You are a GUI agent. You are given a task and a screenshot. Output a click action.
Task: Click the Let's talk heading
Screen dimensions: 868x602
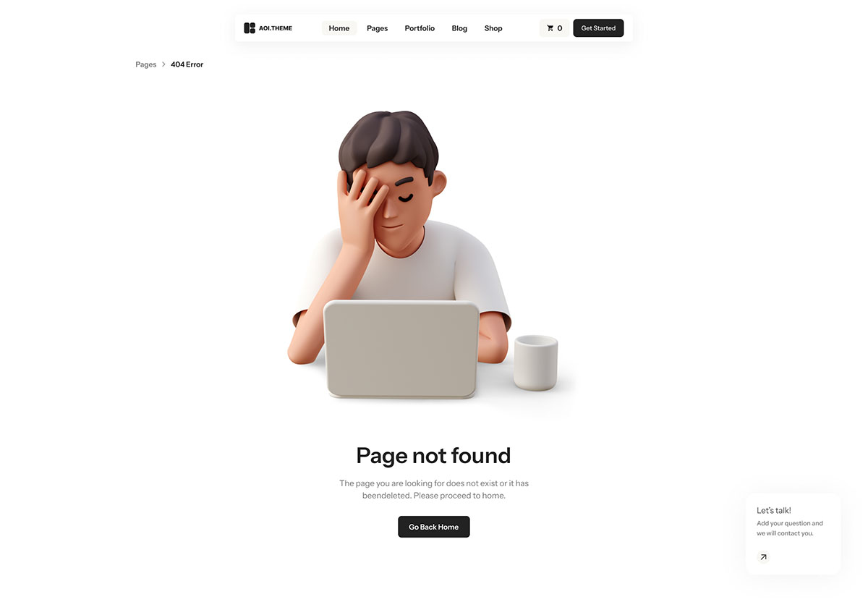[x=774, y=510]
